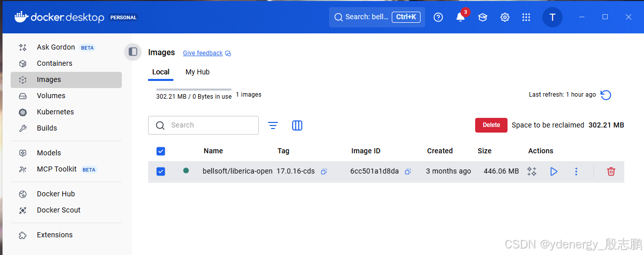
Task: Click the notifications bell icon
Action: [x=460, y=17]
